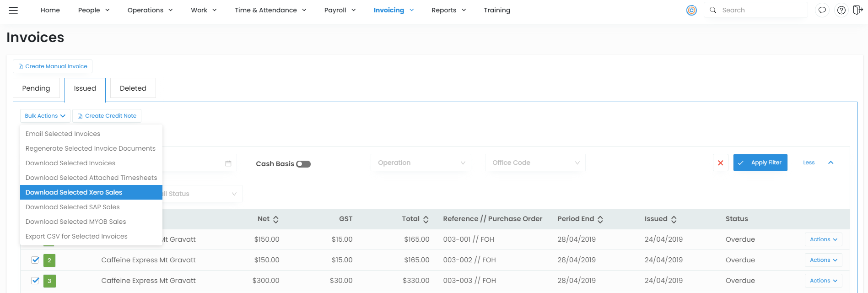
Task: Uncheck the checkbox for invoice 3
Action: click(35, 281)
